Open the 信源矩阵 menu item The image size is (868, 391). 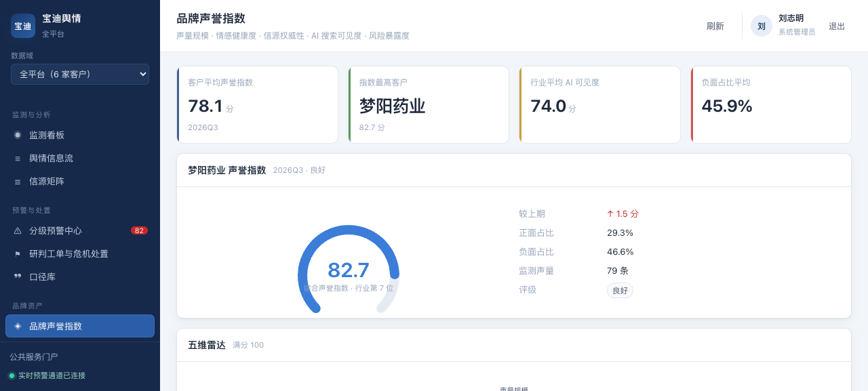coord(80,182)
